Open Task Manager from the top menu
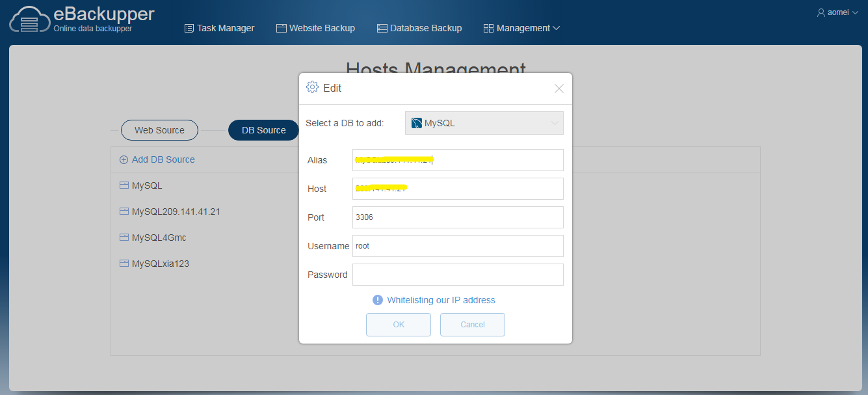This screenshot has height=395, width=868. [x=220, y=29]
